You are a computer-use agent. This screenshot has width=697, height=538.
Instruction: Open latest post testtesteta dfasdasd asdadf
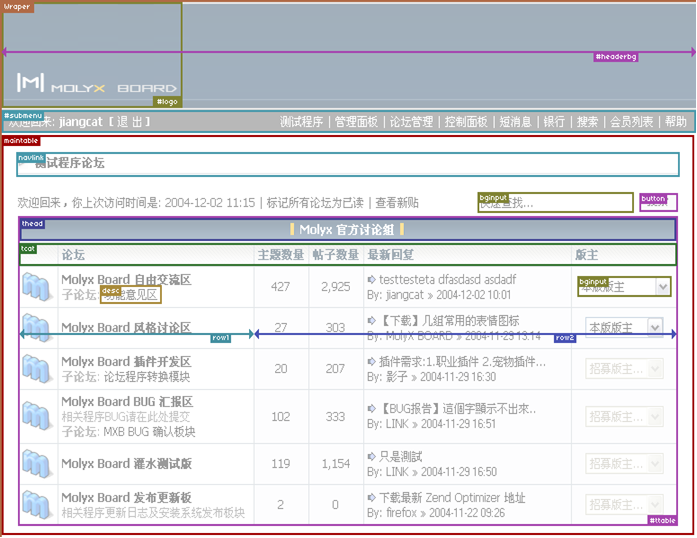click(448, 279)
